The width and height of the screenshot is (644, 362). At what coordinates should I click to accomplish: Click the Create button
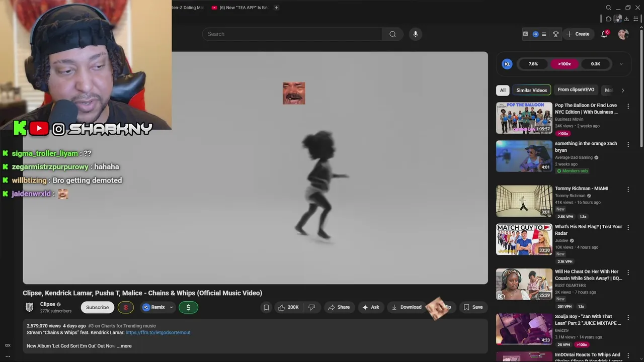click(x=578, y=34)
